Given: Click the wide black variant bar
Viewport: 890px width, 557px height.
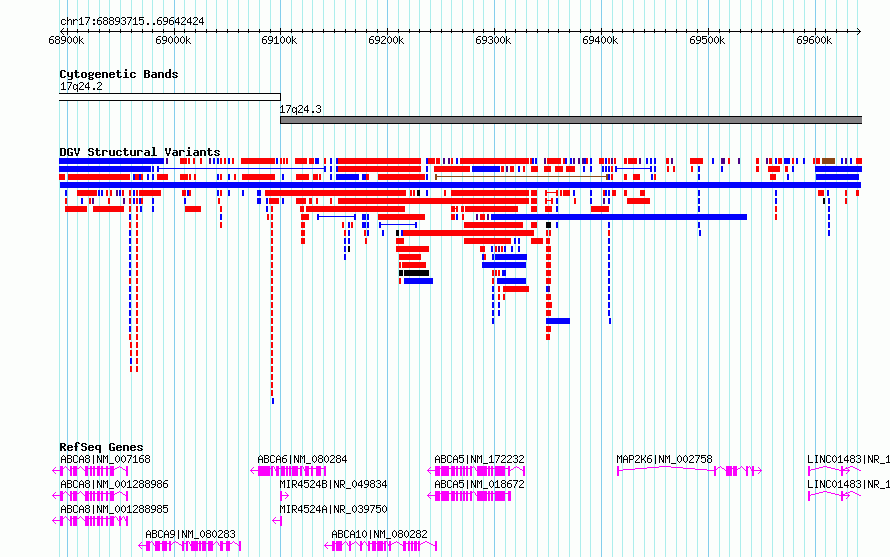Looking at the screenshot, I should tap(416, 273).
